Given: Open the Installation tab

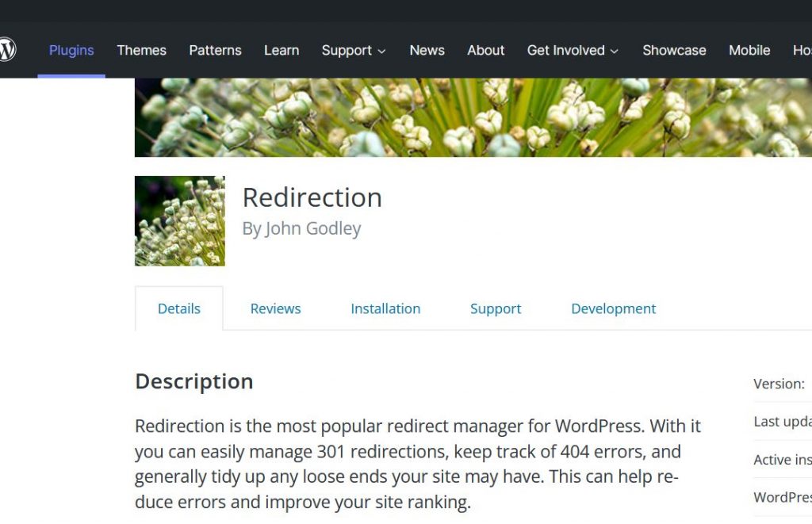Looking at the screenshot, I should pyautogui.click(x=385, y=308).
